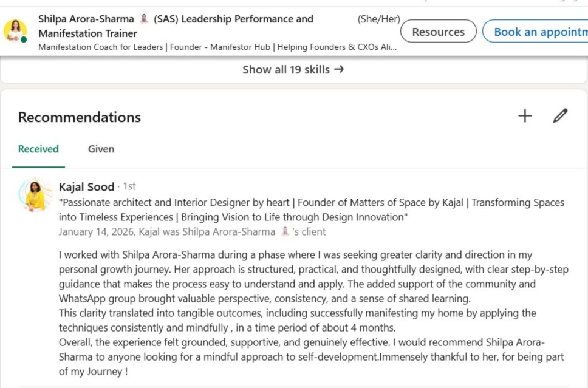The width and height of the screenshot is (588, 388).
Task: Click Kajal's Passionate architect headline text
Action: coord(311,209)
